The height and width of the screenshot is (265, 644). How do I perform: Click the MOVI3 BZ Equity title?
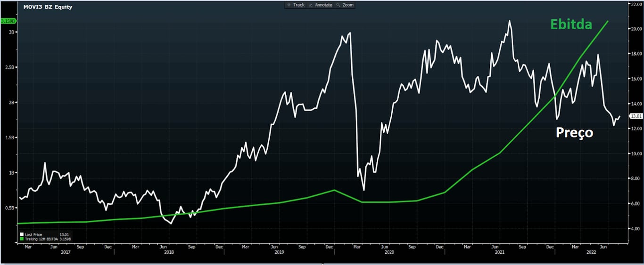coord(48,7)
